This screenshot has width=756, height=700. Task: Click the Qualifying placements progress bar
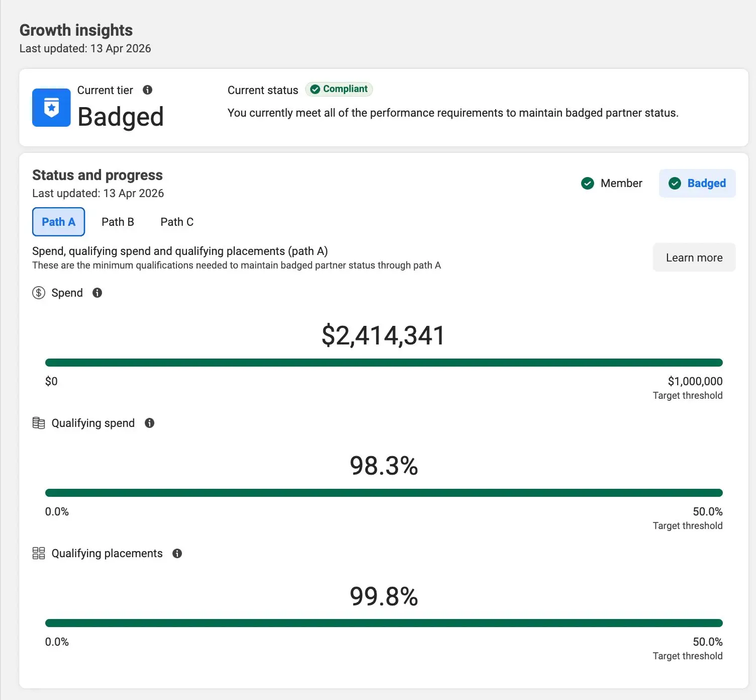tap(384, 623)
